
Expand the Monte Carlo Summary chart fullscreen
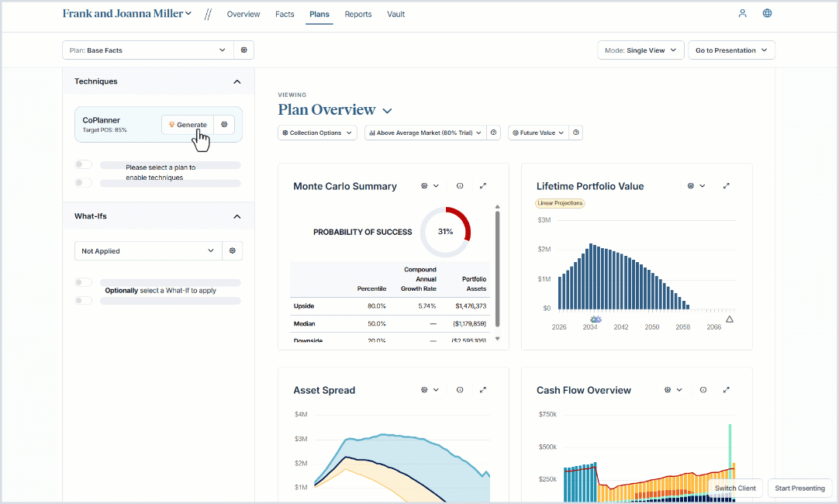point(483,185)
